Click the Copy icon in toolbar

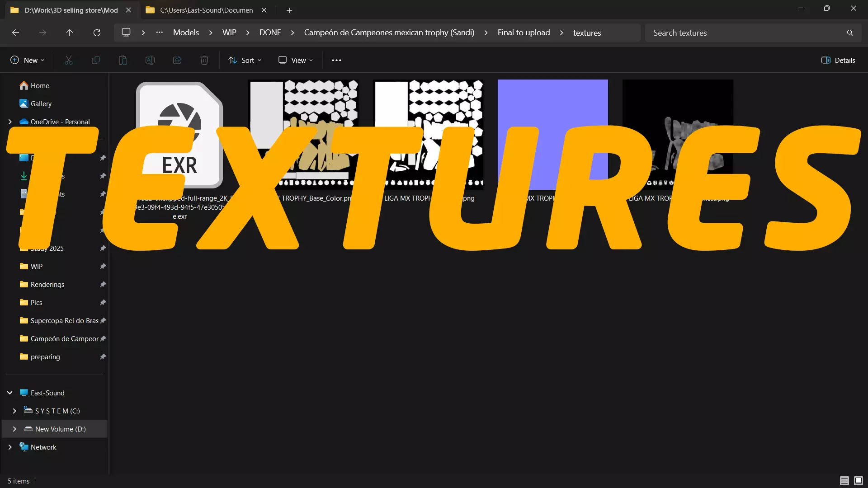(96, 60)
